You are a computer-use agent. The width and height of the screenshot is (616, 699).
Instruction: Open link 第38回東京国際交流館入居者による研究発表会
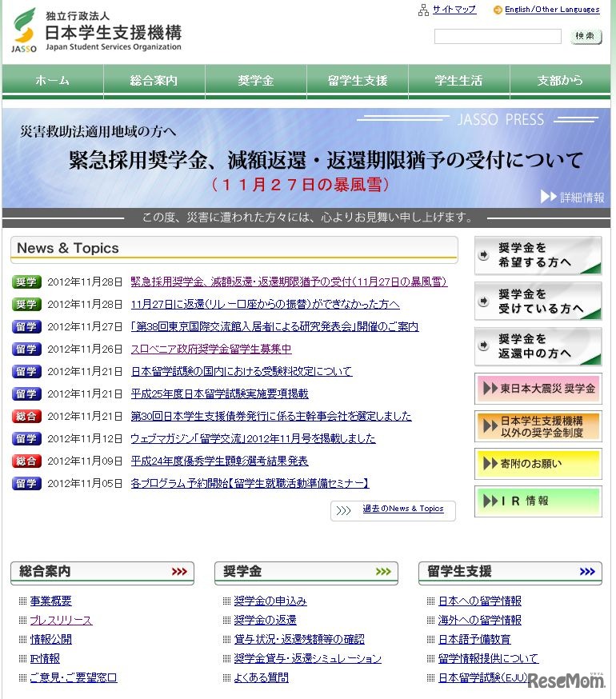(274, 327)
